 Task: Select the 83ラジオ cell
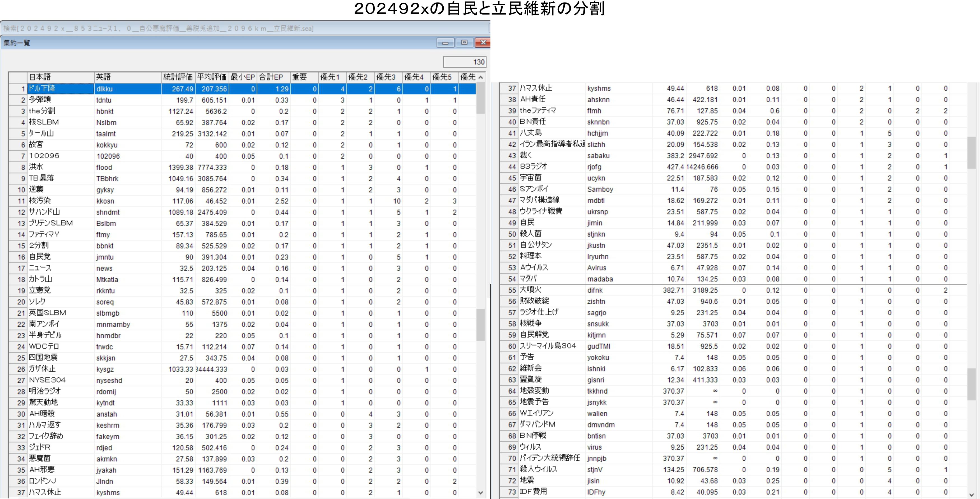pyautogui.click(x=552, y=167)
